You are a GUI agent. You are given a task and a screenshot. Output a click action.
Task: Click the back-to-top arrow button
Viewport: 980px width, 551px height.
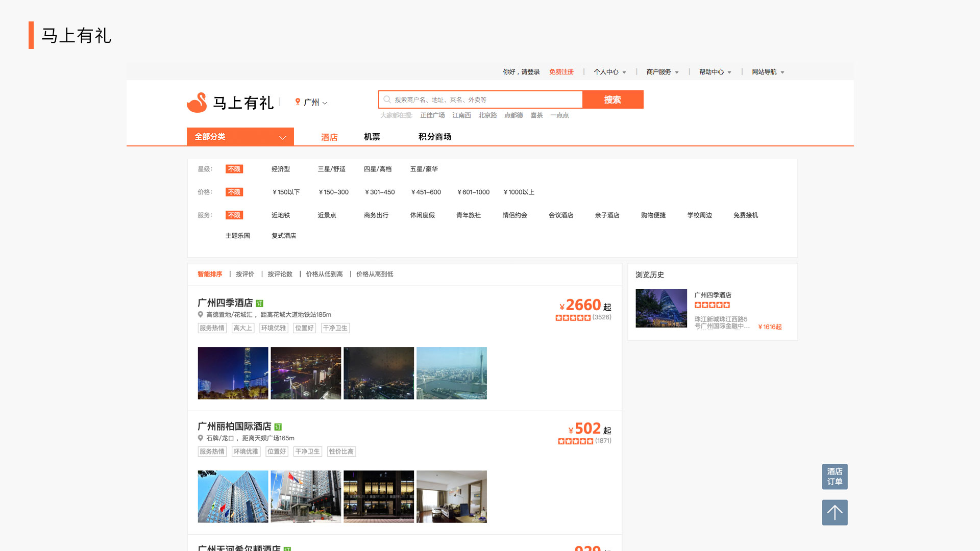pos(835,512)
